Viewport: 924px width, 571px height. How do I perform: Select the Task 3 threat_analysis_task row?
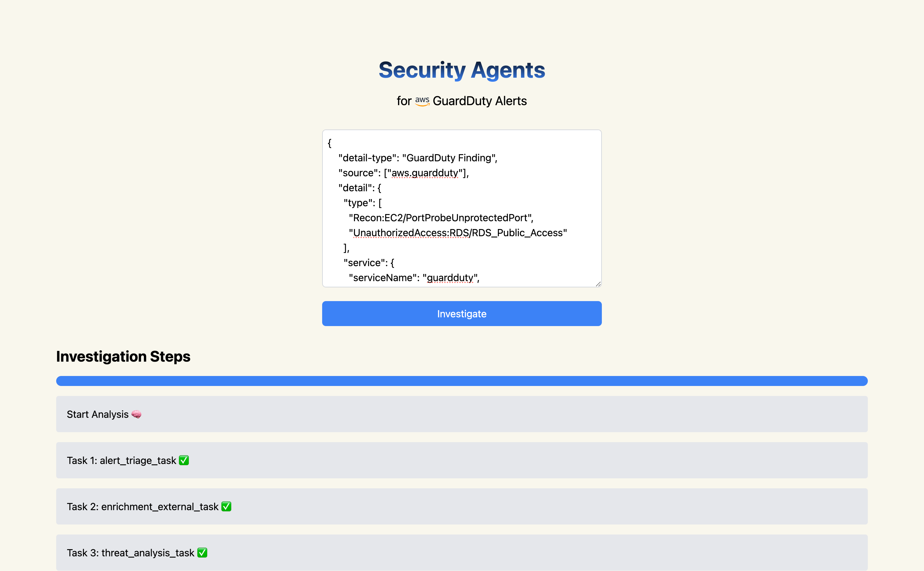tap(462, 552)
